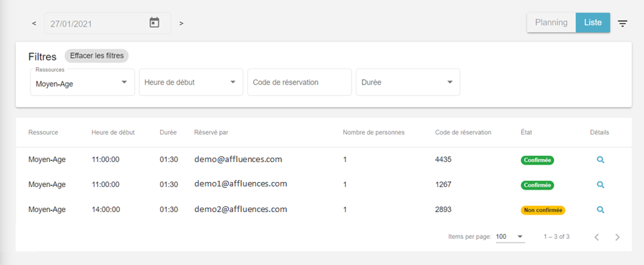Change items per page dropdown
Screen dimensions: 644x265
click(x=510, y=237)
